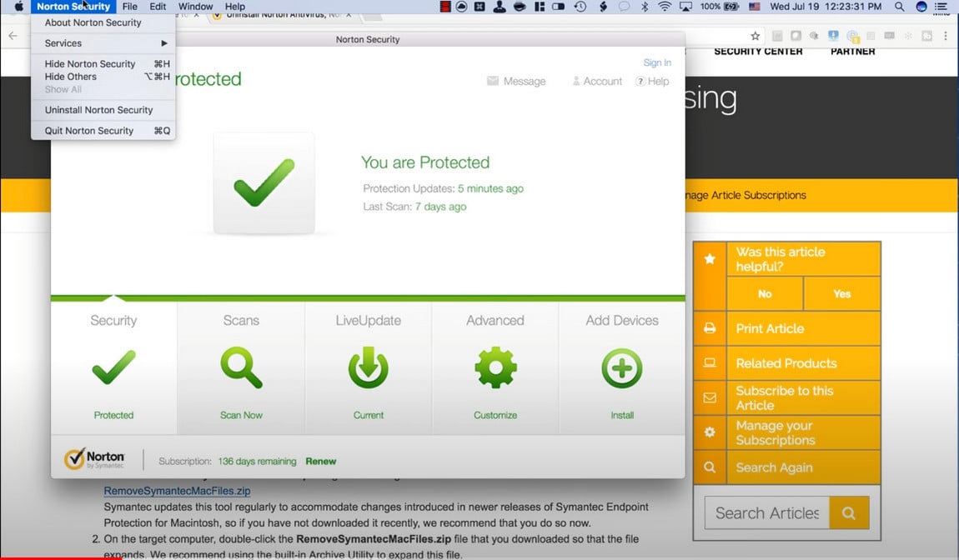Click the laptop icon beside Related Products

[x=710, y=363]
